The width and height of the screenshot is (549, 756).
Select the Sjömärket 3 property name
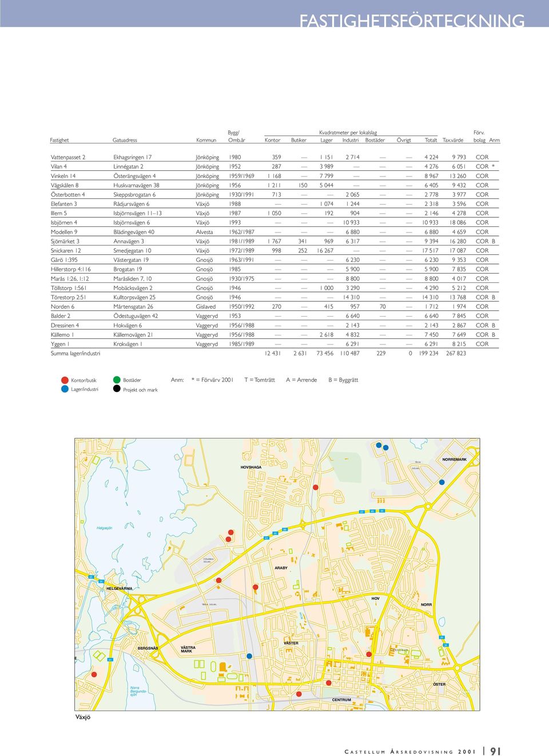[65, 241]
